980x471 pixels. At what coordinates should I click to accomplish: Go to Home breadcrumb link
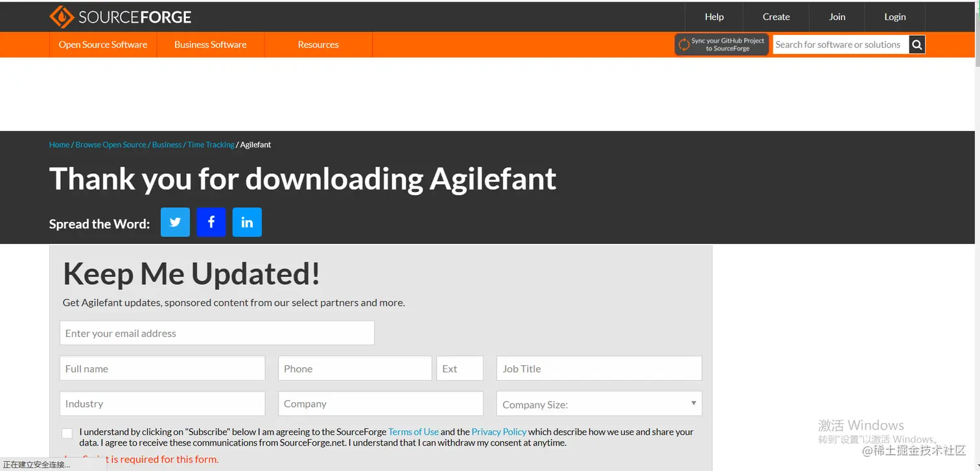pos(59,145)
